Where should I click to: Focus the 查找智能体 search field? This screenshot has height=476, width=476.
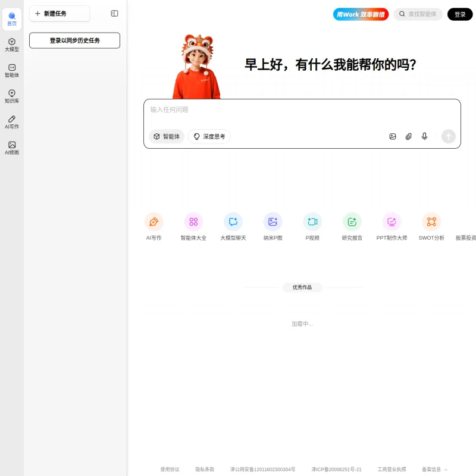pos(418,14)
